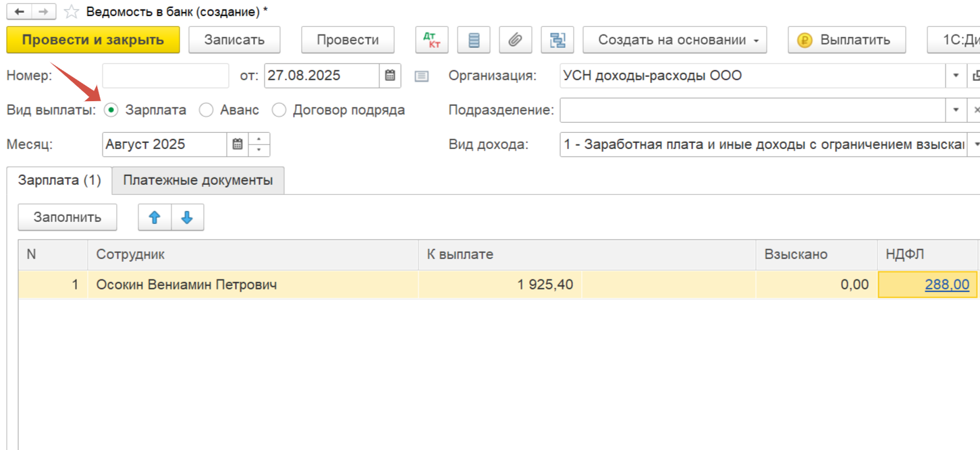Open the НДФЛ amount link 288,00
The height and width of the screenshot is (450, 980).
coord(946,285)
